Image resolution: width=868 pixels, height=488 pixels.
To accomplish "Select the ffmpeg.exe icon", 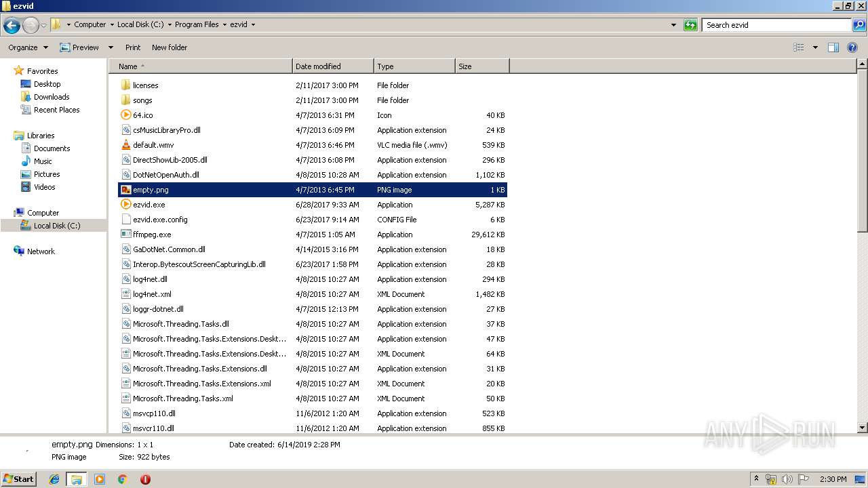I will click(x=125, y=235).
